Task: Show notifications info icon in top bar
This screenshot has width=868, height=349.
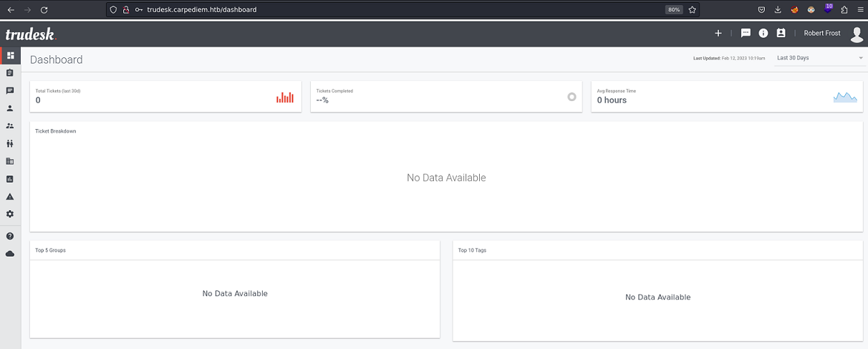Action: (763, 33)
